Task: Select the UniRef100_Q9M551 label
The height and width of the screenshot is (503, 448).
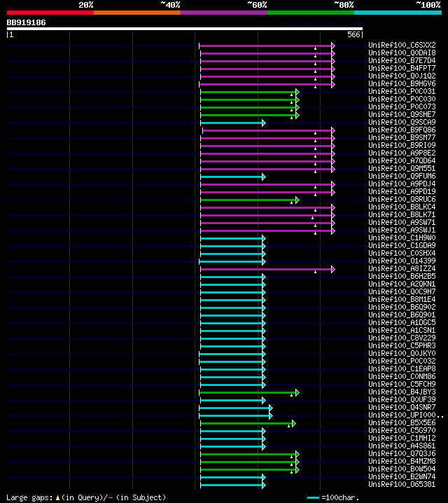Action: [x=402, y=168]
